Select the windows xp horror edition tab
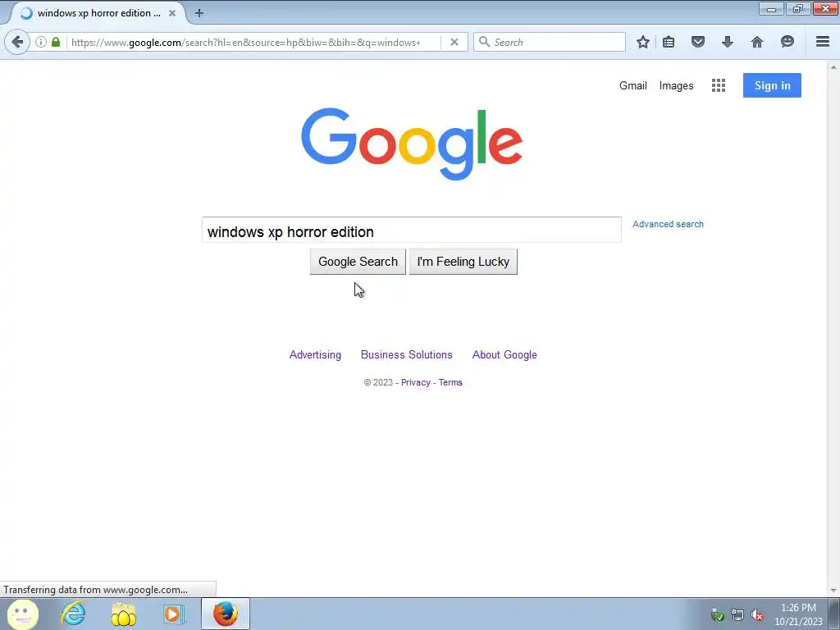The width and height of the screenshot is (840, 630). pos(97,13)
